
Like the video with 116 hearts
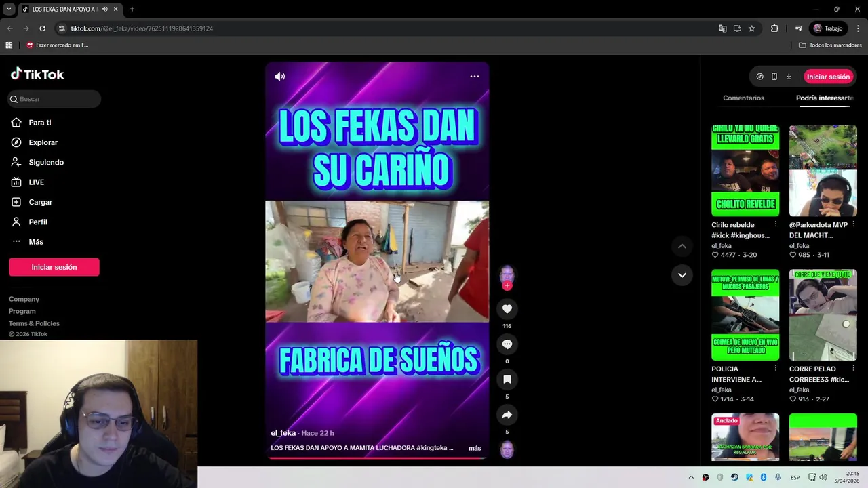pyautogui.click(x=507, y=309)
